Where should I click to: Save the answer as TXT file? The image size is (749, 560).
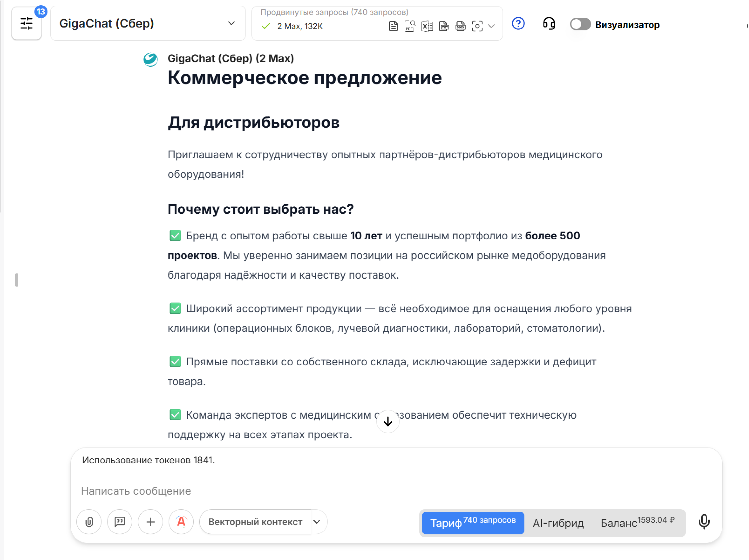(x=444, y=26)
